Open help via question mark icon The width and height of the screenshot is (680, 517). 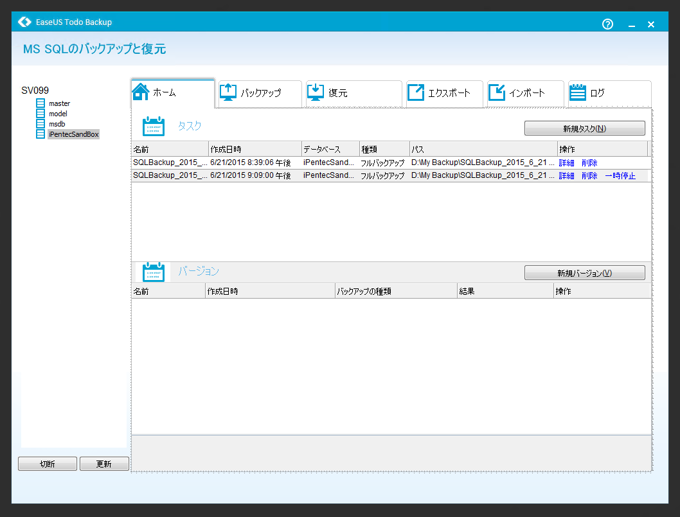tap(608, 24)
